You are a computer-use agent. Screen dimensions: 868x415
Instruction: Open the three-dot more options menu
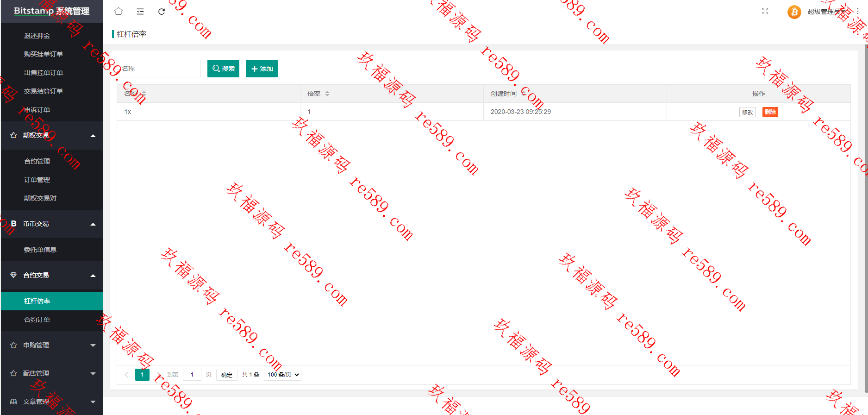[x=857, y=12]
